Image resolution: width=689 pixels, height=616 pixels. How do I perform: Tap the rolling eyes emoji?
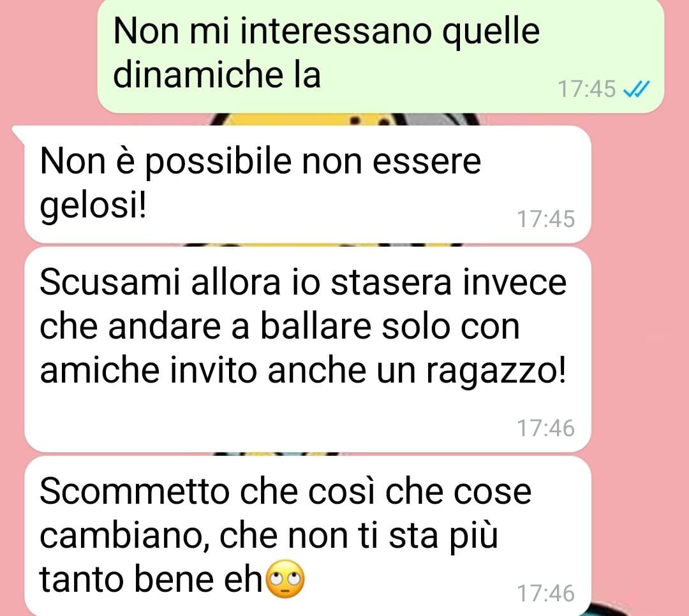[286, 579]
